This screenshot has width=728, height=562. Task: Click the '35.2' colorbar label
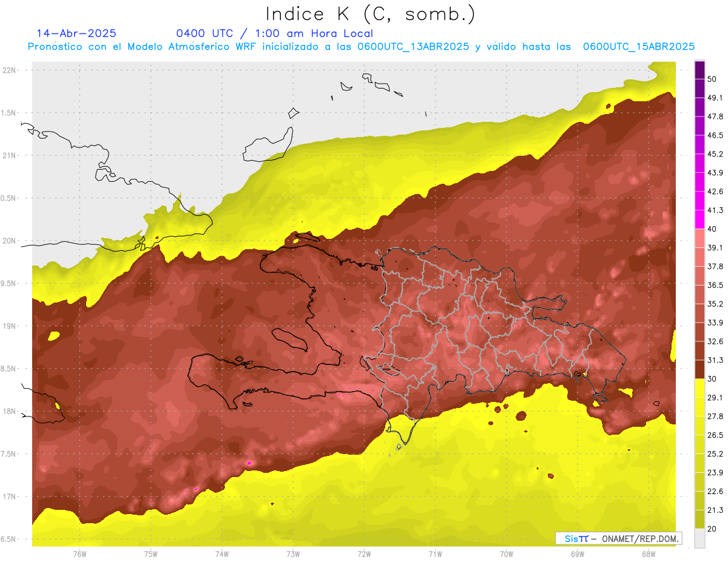point(715,304)
